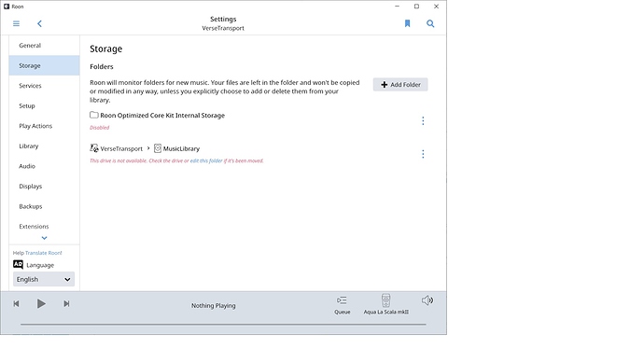Screen dimensions: 644x362
Task: Open the English language dropdown
Action: tap(44, 279)
